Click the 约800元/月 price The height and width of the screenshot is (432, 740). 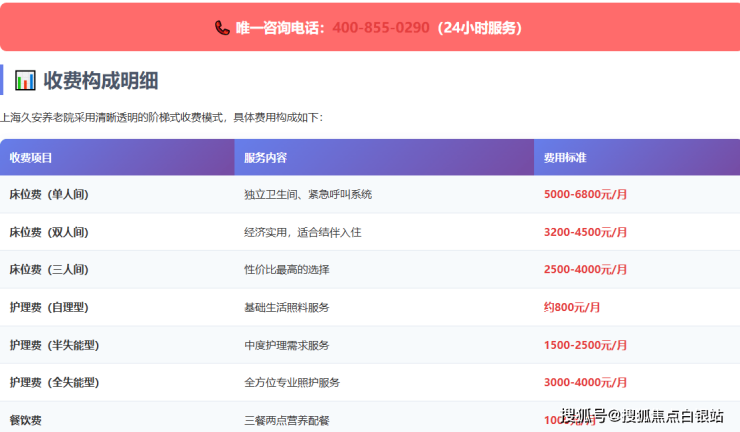572,307
